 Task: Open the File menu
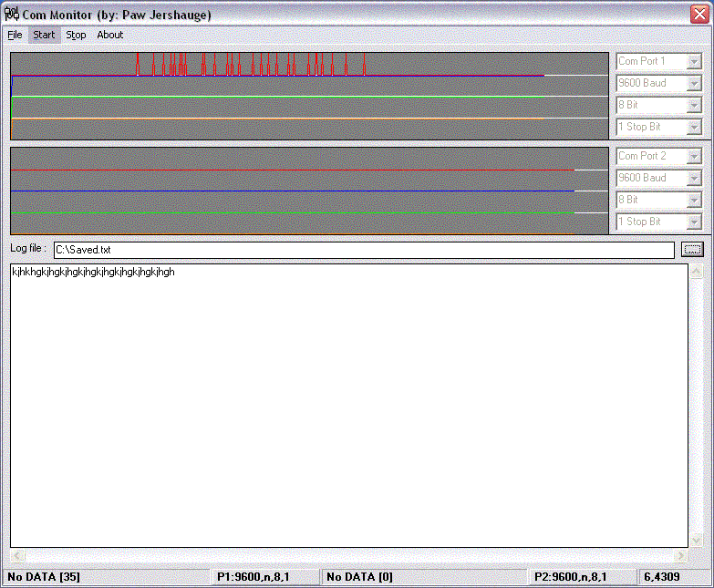[x=15, y=35]
